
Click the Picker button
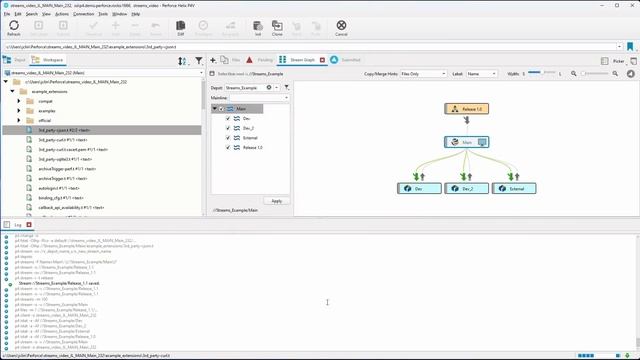click(618, 61)
